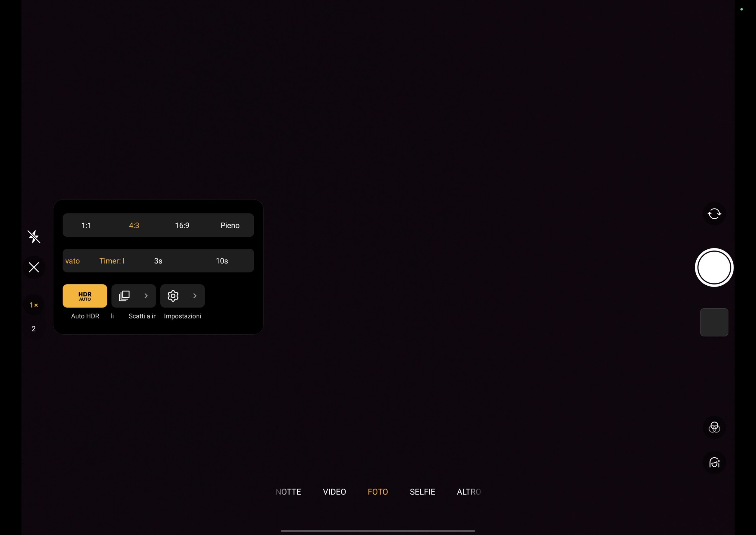
Task: Choose 16:9 aspect ratio
Action: (x=182, y=225)
